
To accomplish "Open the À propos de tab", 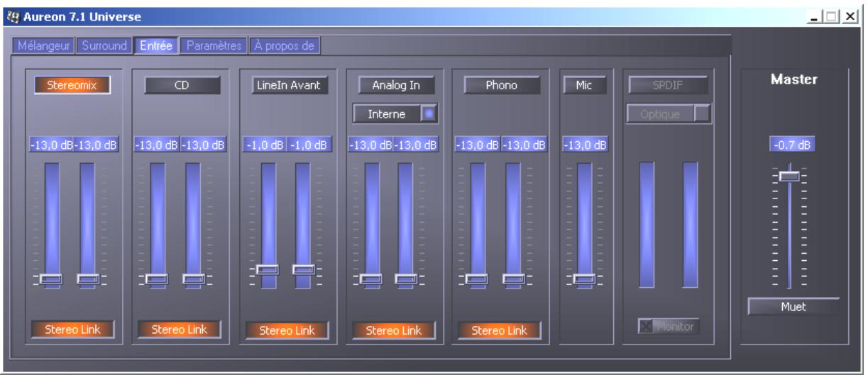I will click(287, 46).
